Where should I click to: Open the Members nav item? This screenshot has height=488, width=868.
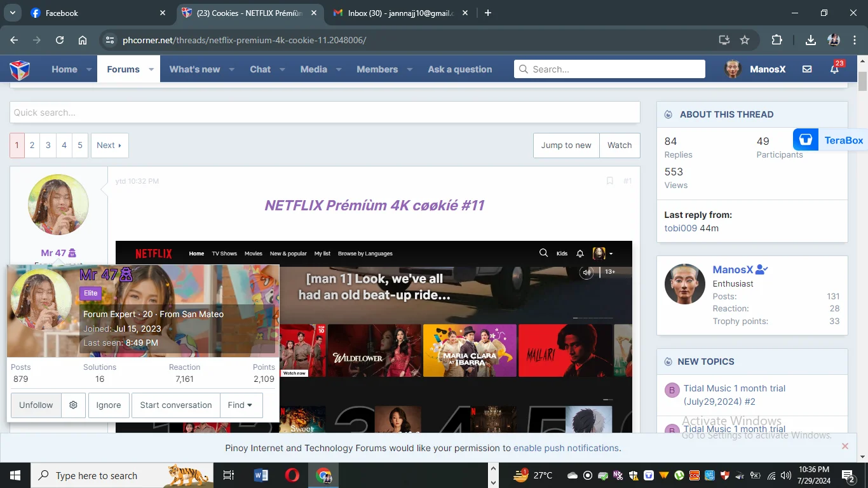pyautogui.click(x=377, y=69)
